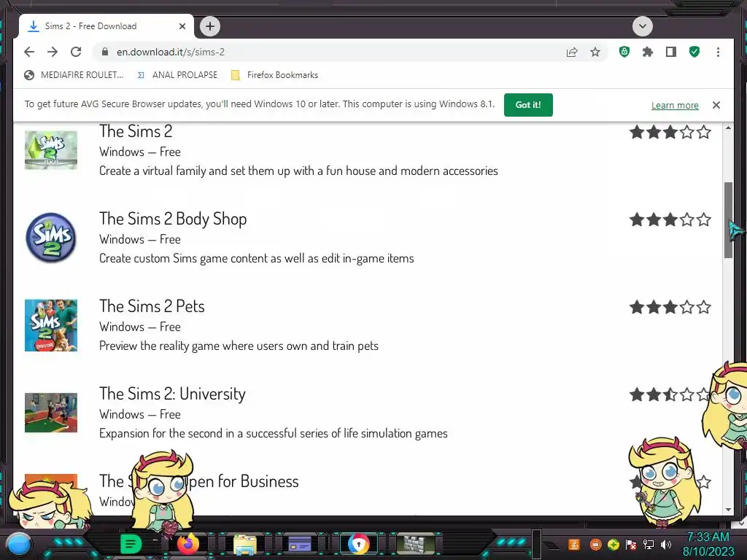Follow the 'Learn more' link
Viewport: 747px width, 560px height.
(675, 105)
